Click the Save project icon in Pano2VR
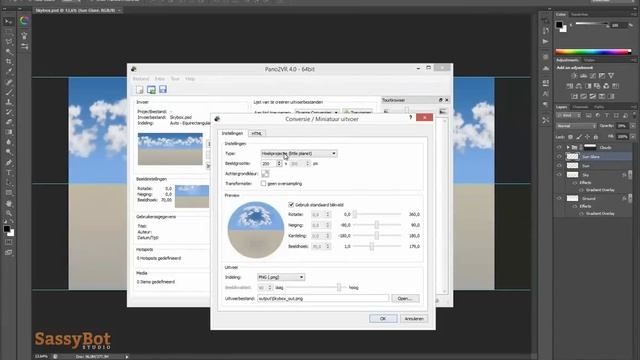The width and height of the screenshot is (640, 360). (163, 89)
